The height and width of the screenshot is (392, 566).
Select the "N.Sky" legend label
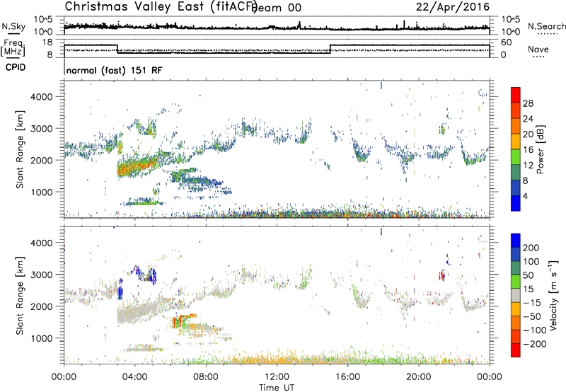point(13,27)
